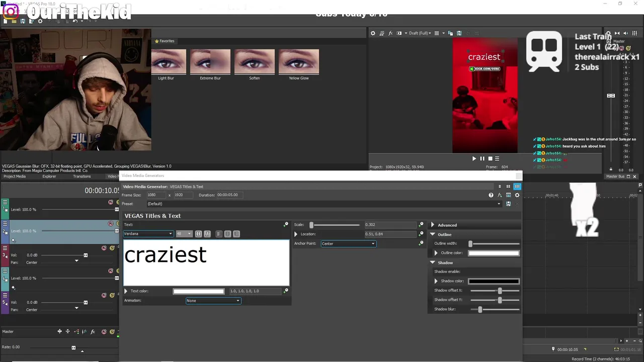Select the Extreme Blur preset
This screenshot has height=362, width=644.
(210, 62)
